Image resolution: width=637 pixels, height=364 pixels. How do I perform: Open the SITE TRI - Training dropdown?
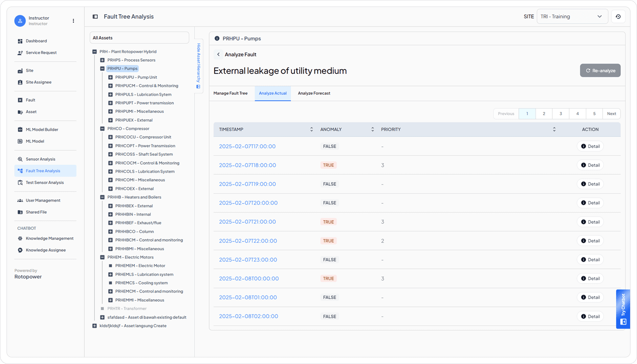pyautogui.click(x=572, y=17)
